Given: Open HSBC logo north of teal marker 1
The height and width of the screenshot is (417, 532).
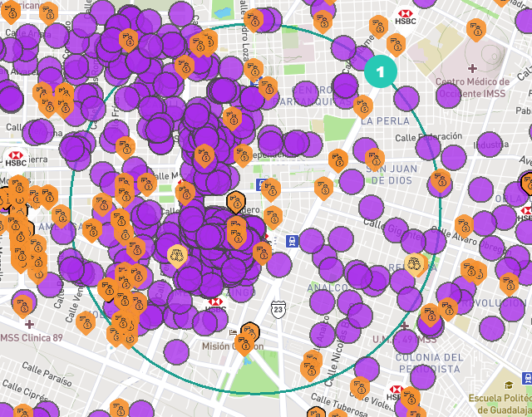Looking at the screenshot, I should 405,17.
